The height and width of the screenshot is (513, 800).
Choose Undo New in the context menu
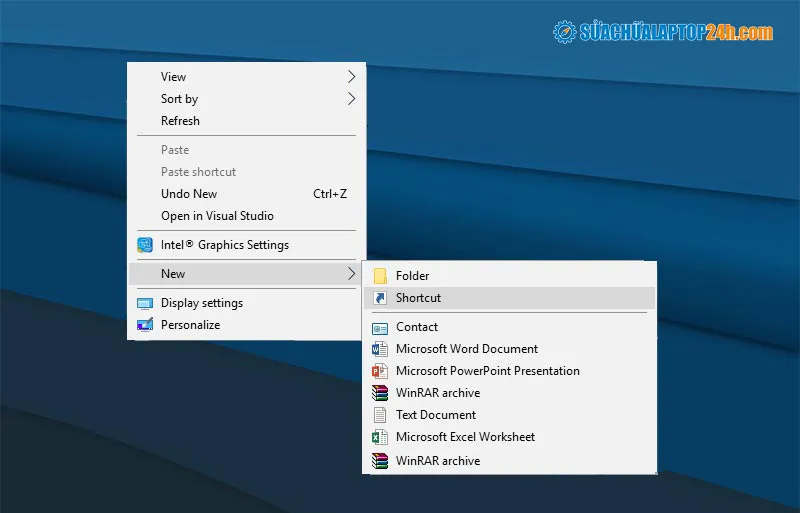189,194
